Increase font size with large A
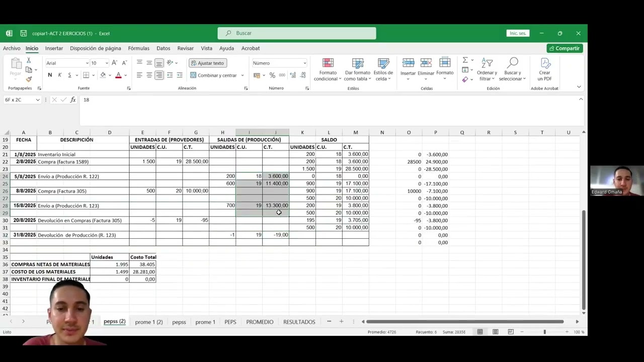 (114, 63)
